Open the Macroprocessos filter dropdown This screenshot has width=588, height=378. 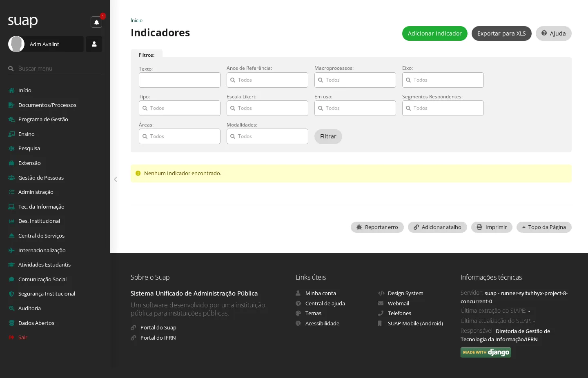click(x=355, y=80)
